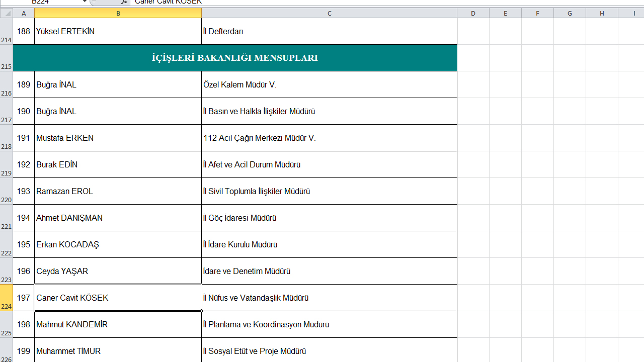
Task: Select column B header
Action: pos(118,14)
